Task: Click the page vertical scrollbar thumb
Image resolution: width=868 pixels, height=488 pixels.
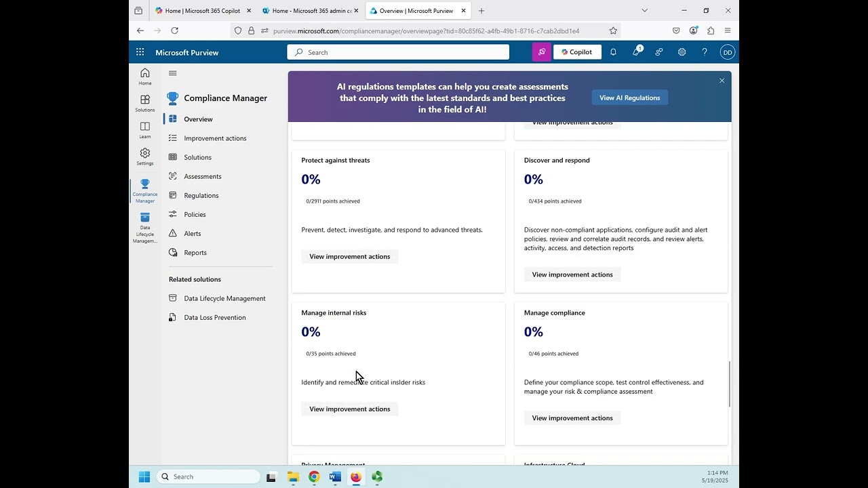Action: tap(730, 384)
